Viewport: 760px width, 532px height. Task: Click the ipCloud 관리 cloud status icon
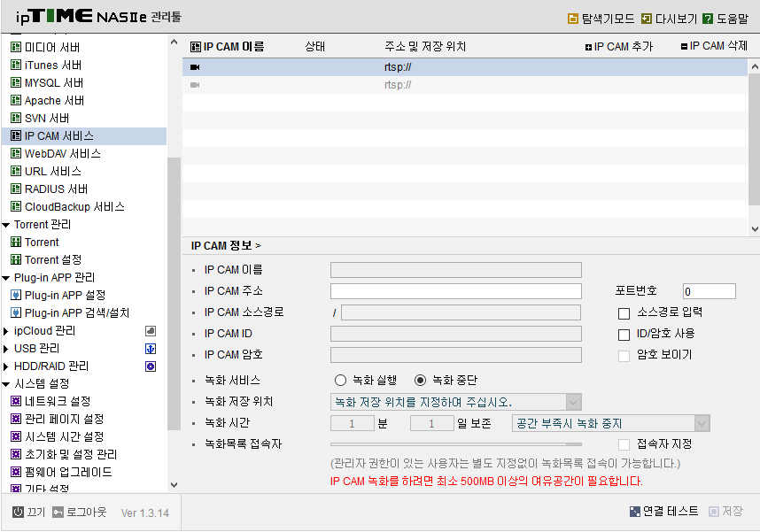[151, 331]
